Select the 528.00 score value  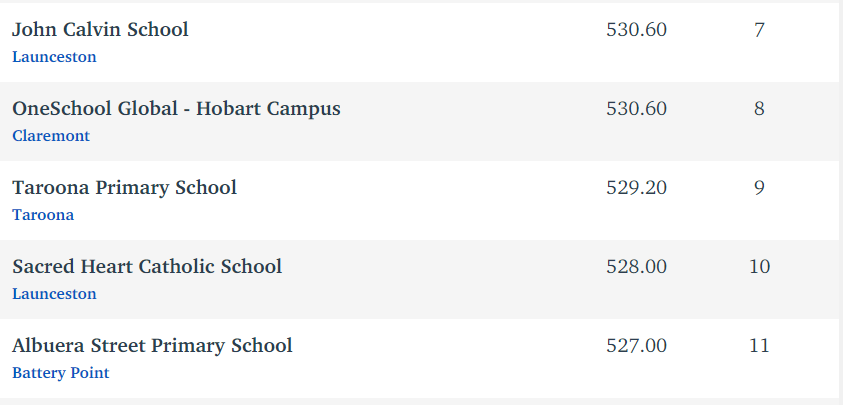[637, 267]
